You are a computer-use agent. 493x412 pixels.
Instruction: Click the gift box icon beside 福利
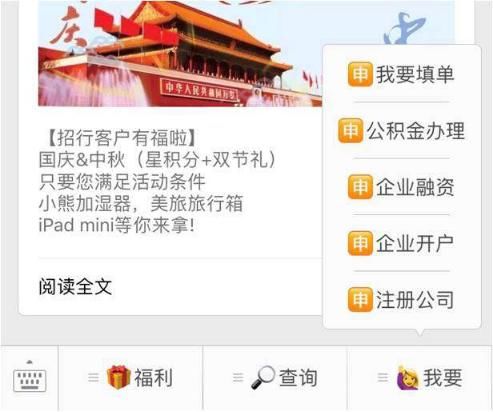(x=118, y=377)
